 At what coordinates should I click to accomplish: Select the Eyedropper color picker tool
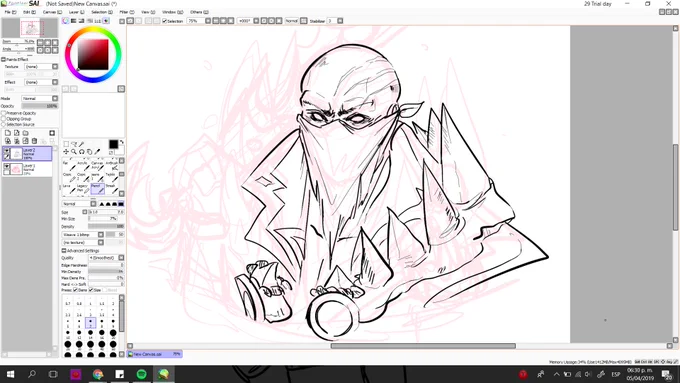[x=97, y=152]
